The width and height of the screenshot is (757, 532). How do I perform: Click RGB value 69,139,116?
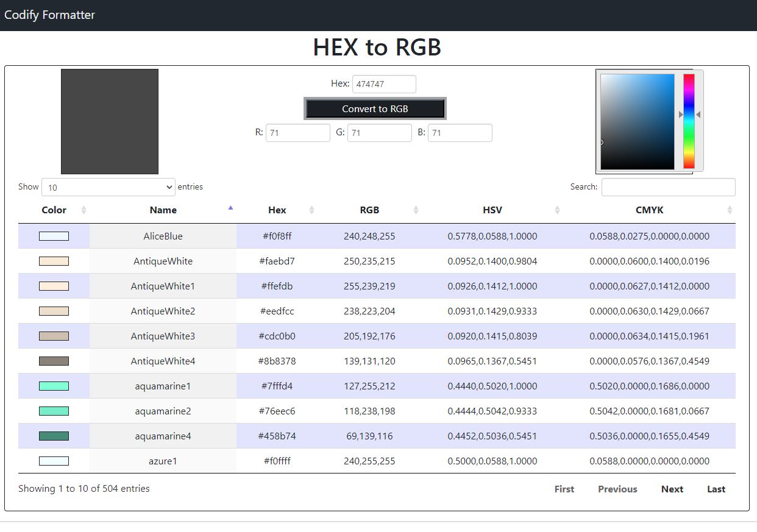click(369, 436)
